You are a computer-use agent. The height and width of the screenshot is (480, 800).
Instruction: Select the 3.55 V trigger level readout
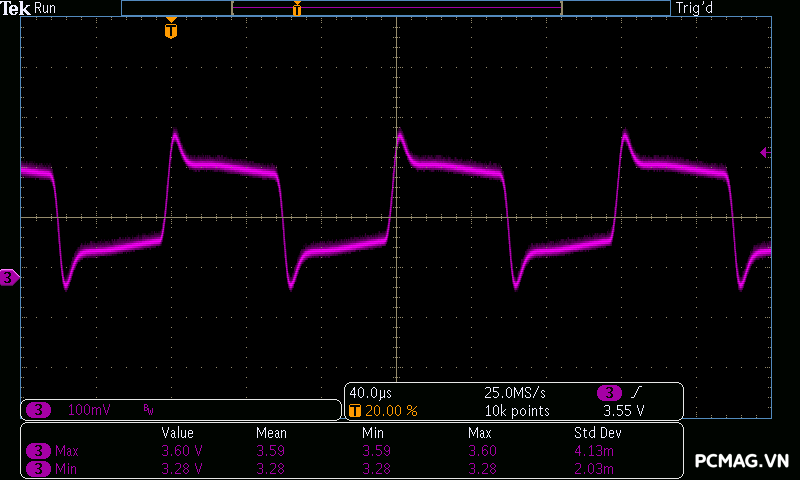tap(623, 410)
